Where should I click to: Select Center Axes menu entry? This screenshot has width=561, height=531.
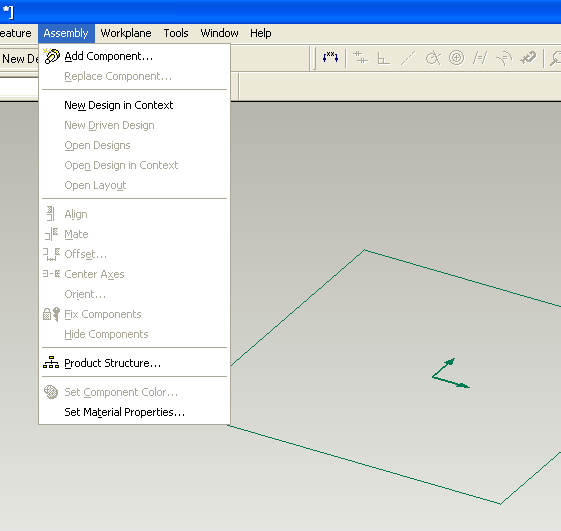[x=135, y=274]
